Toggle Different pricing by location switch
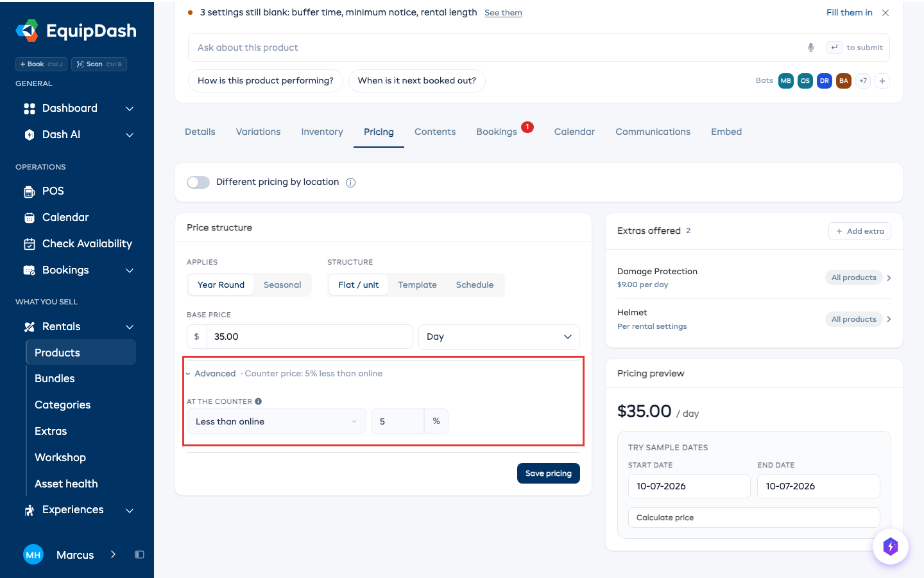 click(198, 182)
